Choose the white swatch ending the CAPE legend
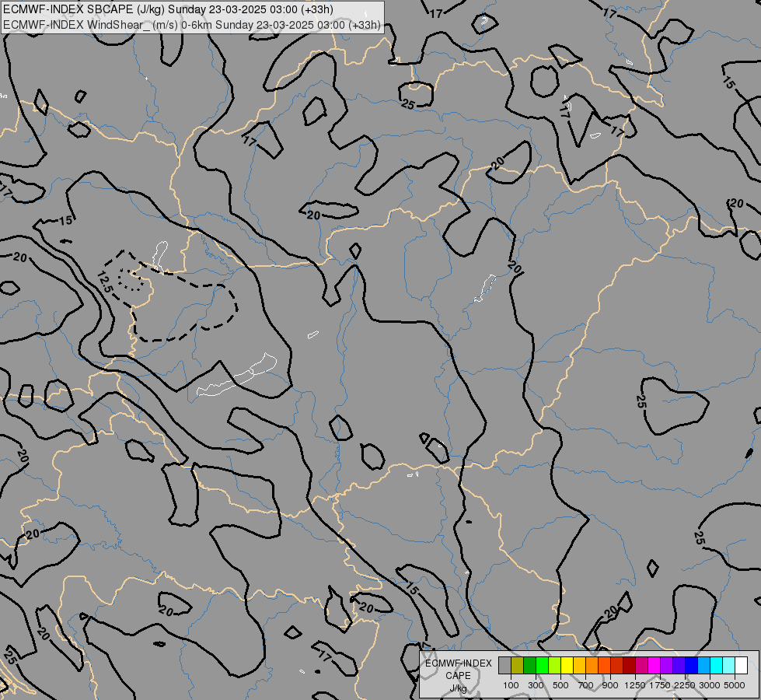The image size is (761, 700). [742, 666]
